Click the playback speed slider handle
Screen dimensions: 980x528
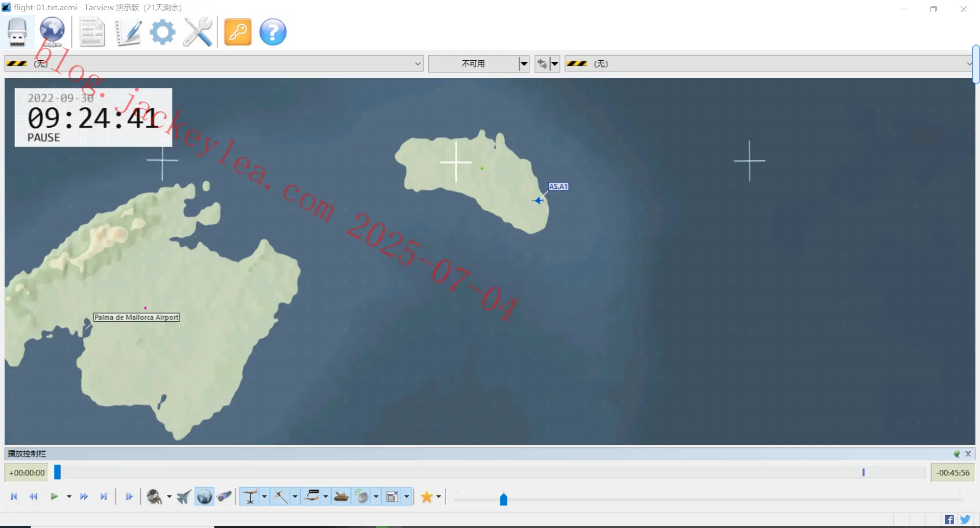click(x=504, y=499)
